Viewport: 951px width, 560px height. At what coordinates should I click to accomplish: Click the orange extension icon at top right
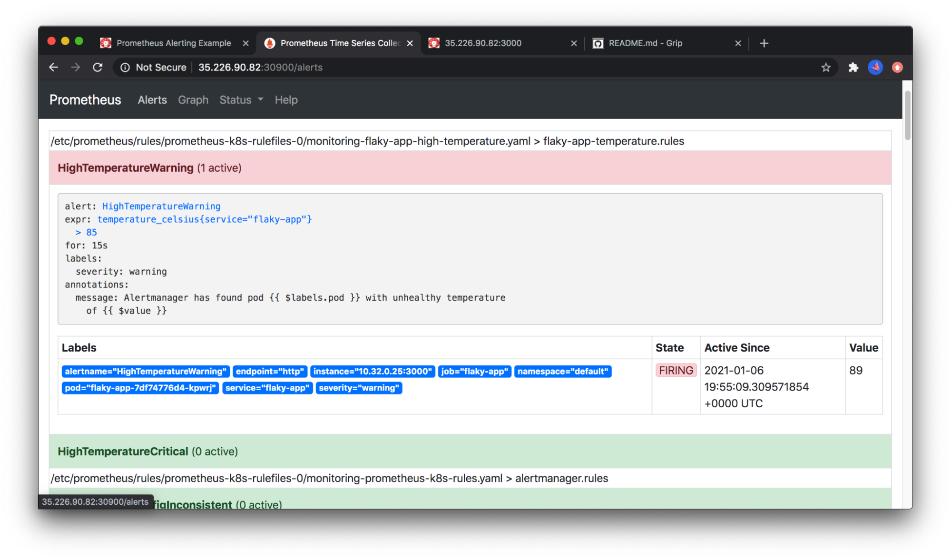point(897,67)
